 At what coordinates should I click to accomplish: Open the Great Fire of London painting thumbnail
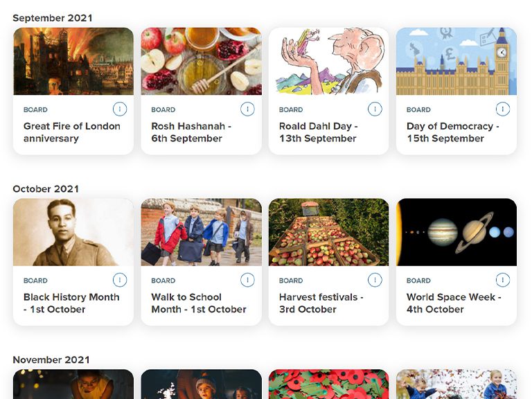pos(73,61)
